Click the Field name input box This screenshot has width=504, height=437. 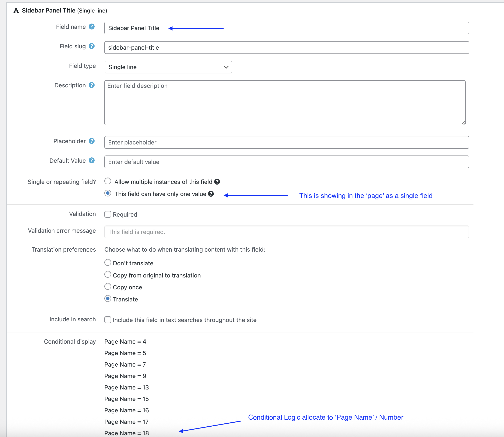click(x=287, y=28)
